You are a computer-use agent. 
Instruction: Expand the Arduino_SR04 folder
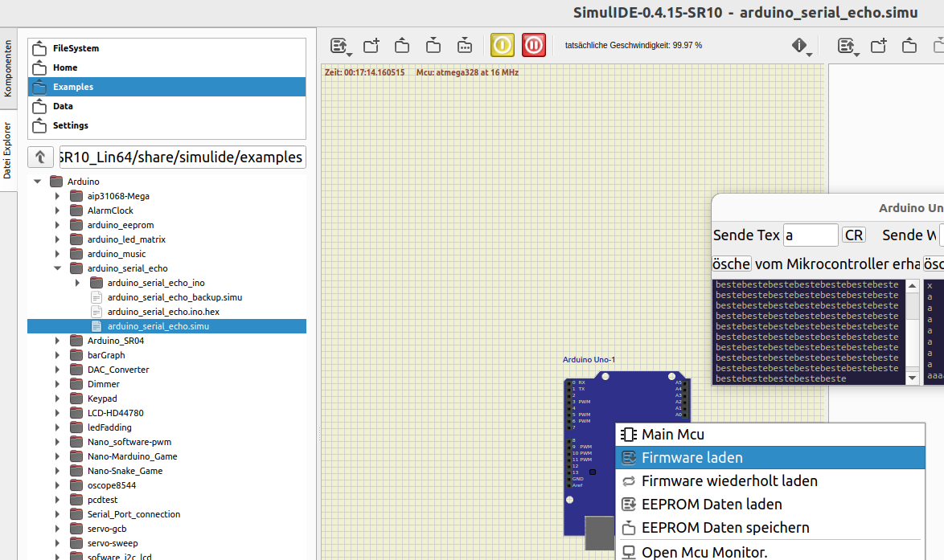coord(57,340)
